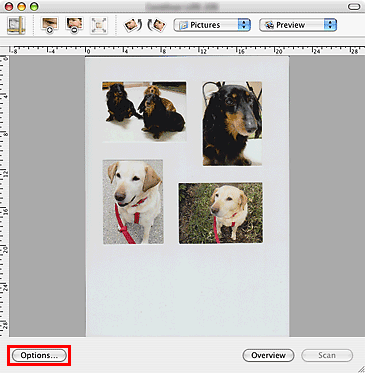The width and height of the screenshot is (365, 373).
Task: Rotate the image right
Action: click(x=157, y=25)
